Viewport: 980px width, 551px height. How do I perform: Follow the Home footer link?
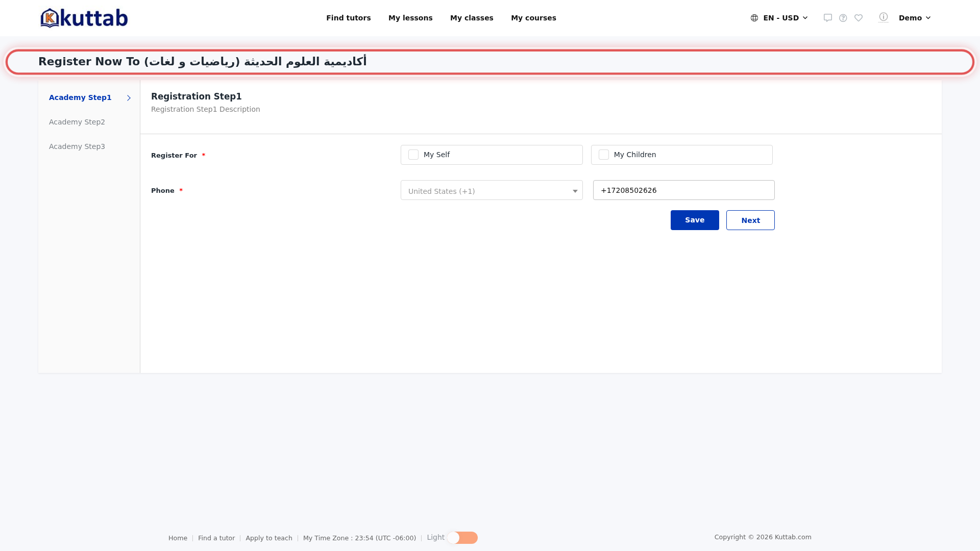click(x=178, y=538)
